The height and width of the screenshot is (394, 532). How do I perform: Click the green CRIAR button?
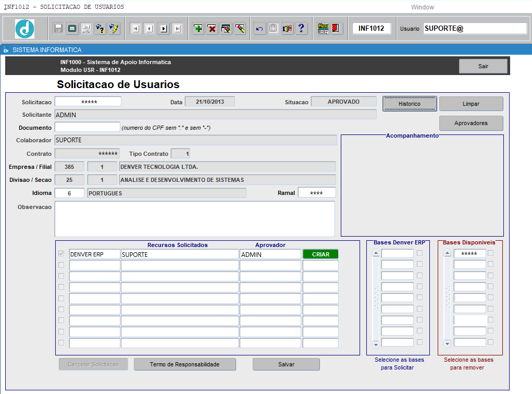320,254
